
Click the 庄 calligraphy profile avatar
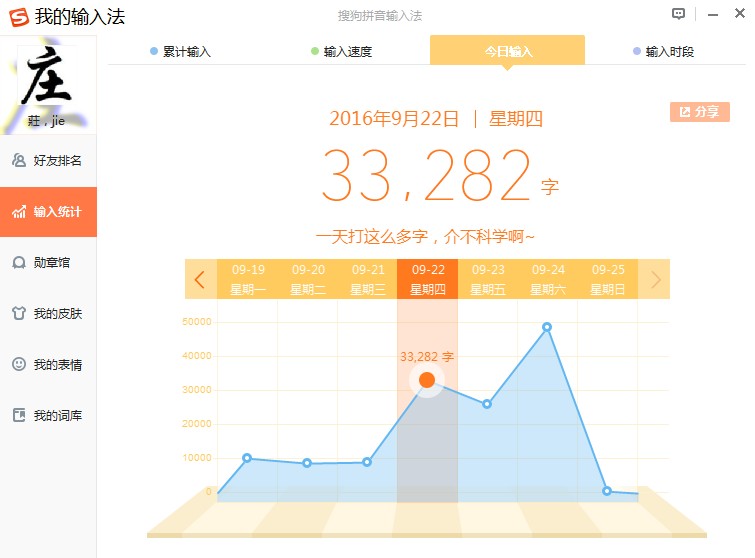coord(47,76)
